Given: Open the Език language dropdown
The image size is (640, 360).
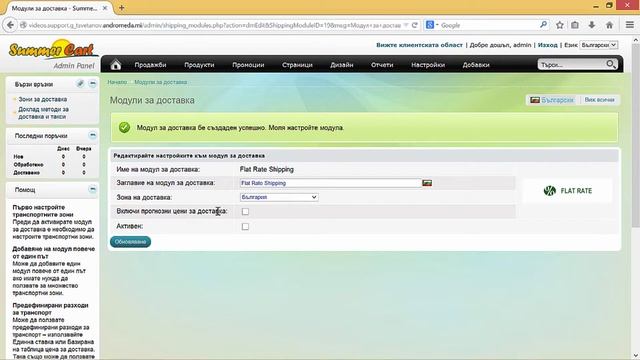Looking at the screenshot, I should (599, 45).
